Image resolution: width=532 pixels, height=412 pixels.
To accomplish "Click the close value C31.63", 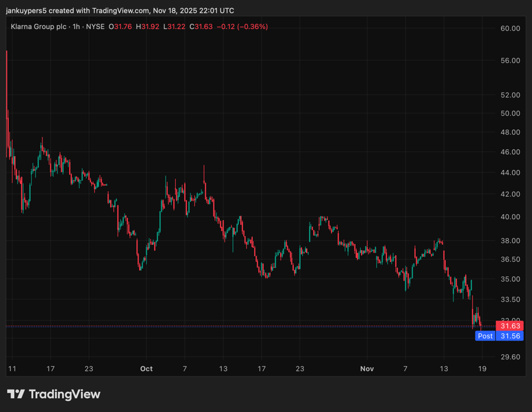I will point(201,27).
